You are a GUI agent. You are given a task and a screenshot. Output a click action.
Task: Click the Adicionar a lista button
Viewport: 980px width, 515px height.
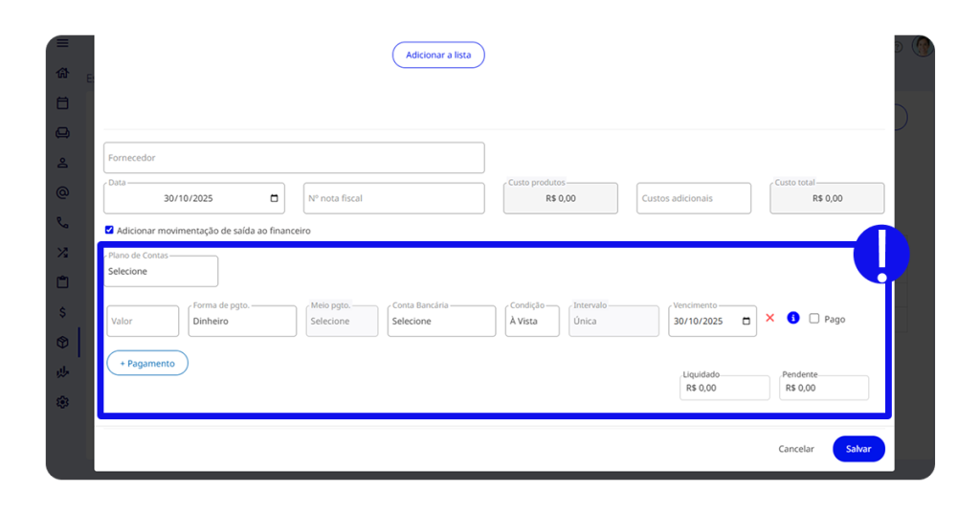[438, 56]
